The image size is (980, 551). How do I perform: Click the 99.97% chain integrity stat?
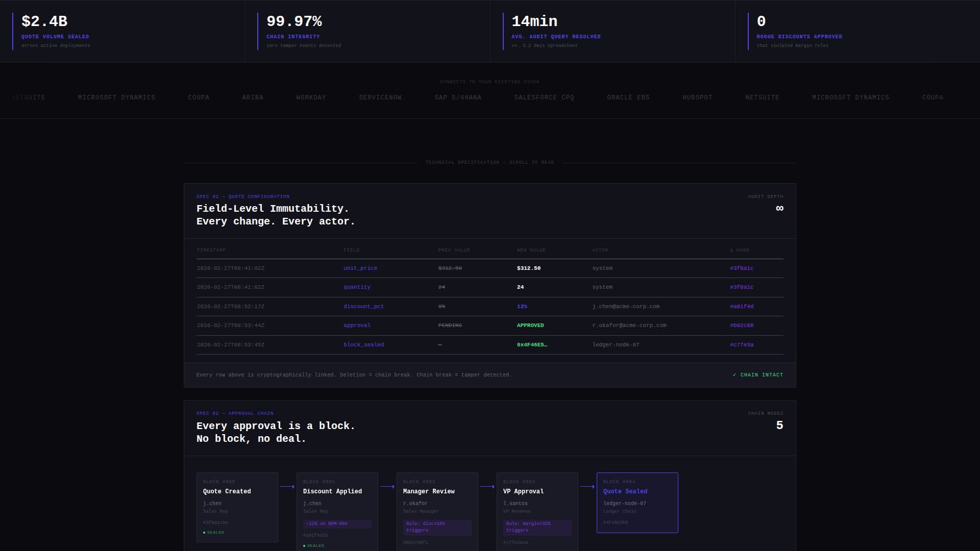point(294,21)
